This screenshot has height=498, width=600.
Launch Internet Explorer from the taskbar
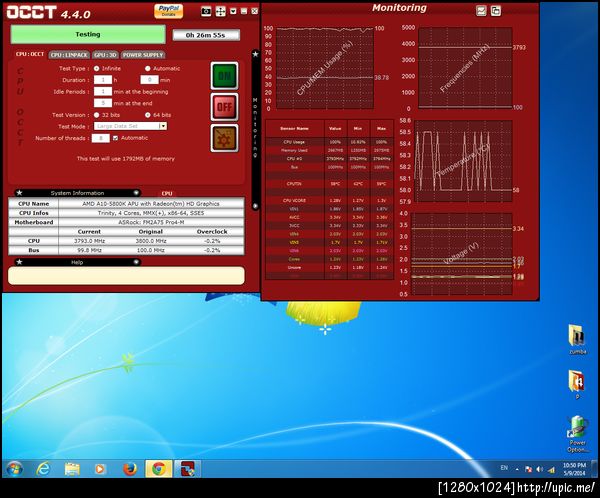[43, 469]
